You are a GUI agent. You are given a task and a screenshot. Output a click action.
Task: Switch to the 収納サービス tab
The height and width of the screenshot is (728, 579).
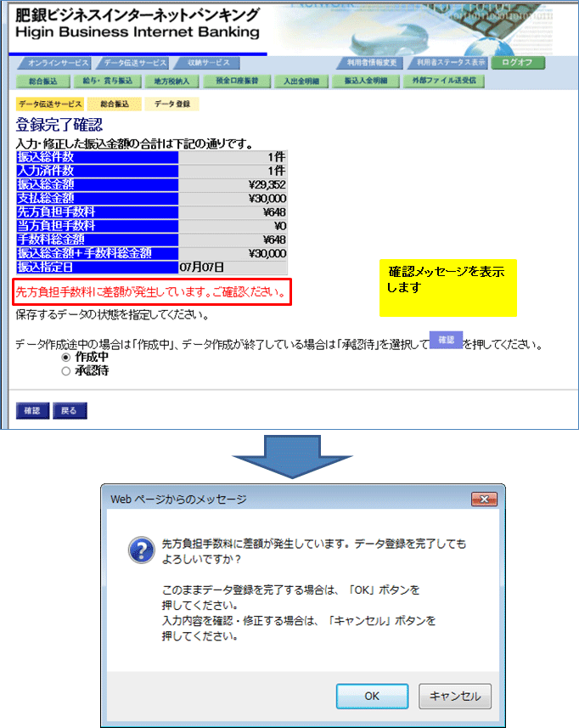208,64
